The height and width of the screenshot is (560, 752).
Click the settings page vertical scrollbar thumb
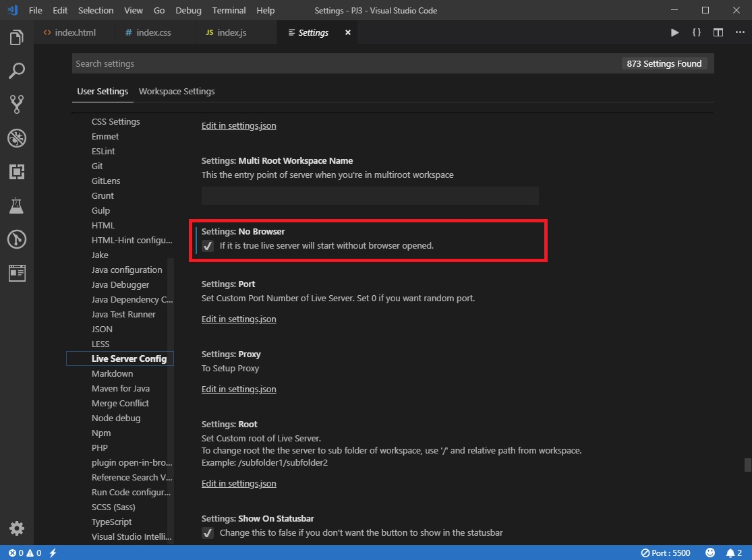(x=747, y=465)
